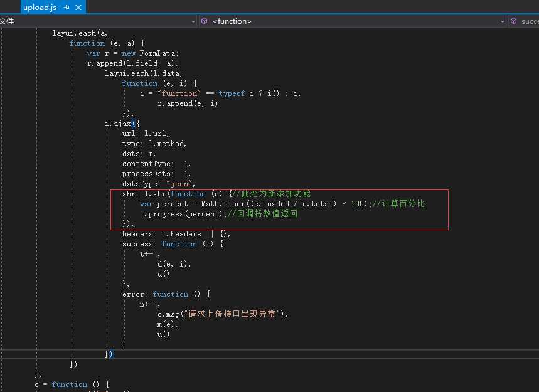This screenshot has height=392, width=539.
Task: Click the 'error: function ()' line
Action: click(x=166, y=294)
